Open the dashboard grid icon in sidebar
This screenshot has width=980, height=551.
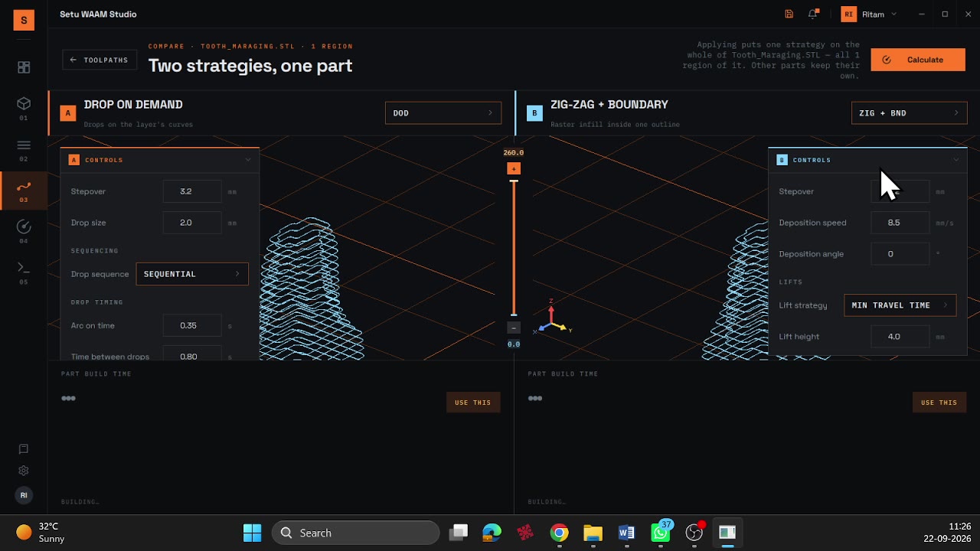[24, 67]
